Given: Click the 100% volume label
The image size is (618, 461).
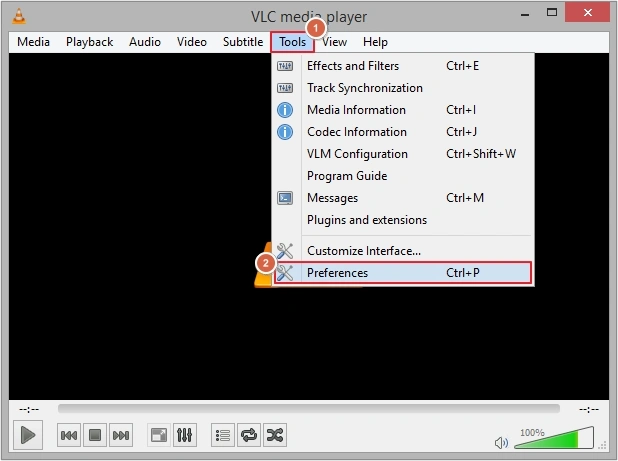Looking at the screenshot, I should (532, 432).
